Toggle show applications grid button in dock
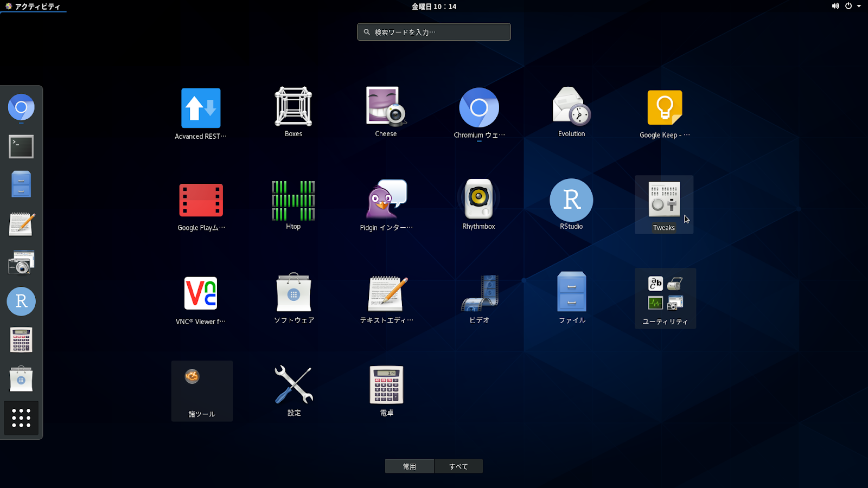Viewport: 868px width, 488px height. (21, 418)
